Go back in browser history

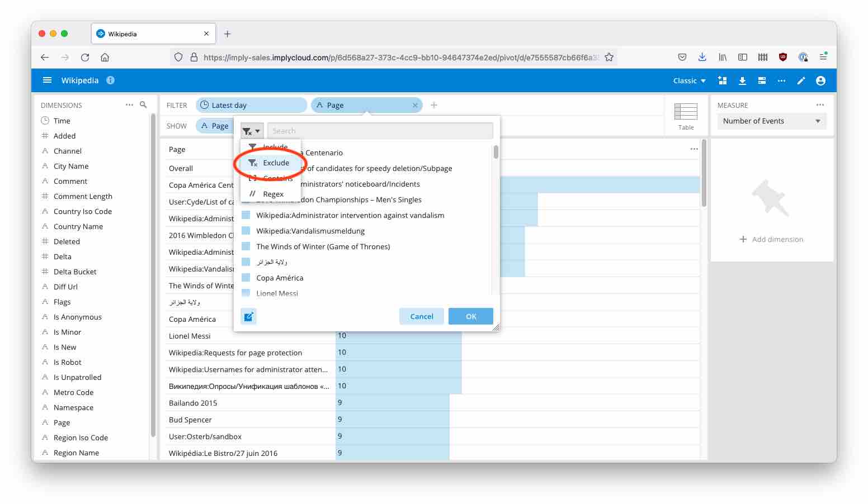45,57
